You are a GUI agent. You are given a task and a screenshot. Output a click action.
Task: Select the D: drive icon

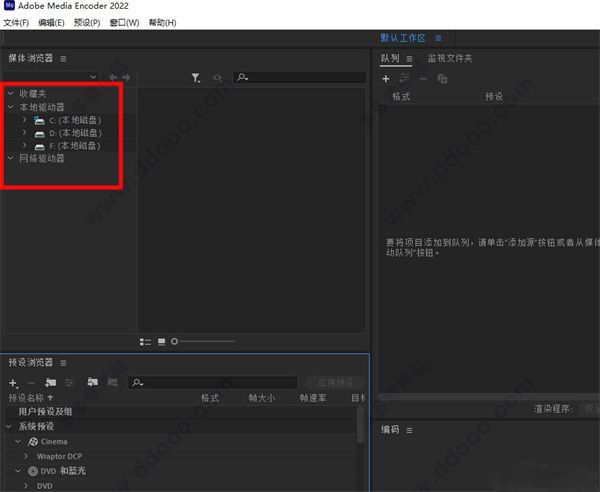click(39, 134)
